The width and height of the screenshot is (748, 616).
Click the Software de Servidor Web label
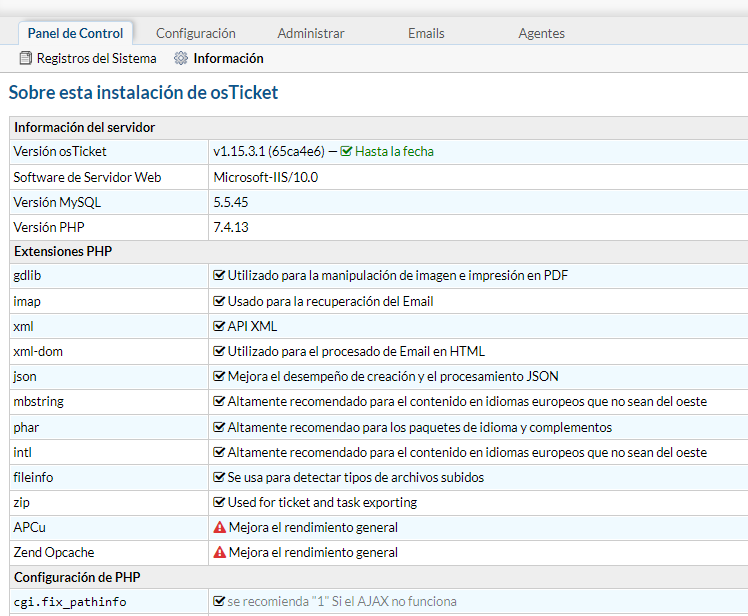coord(87,177)
